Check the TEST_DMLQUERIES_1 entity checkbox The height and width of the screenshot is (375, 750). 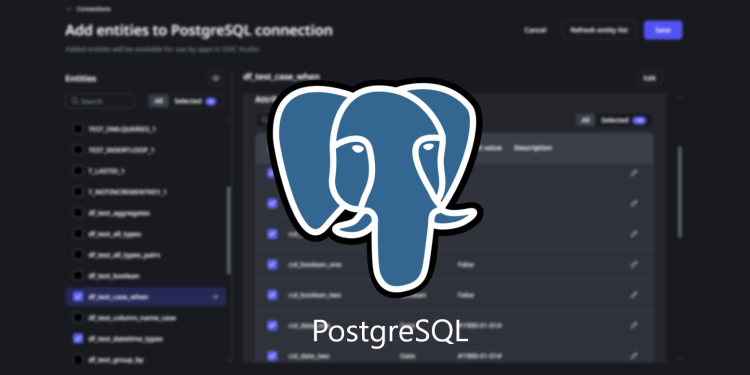coord(77,129)
